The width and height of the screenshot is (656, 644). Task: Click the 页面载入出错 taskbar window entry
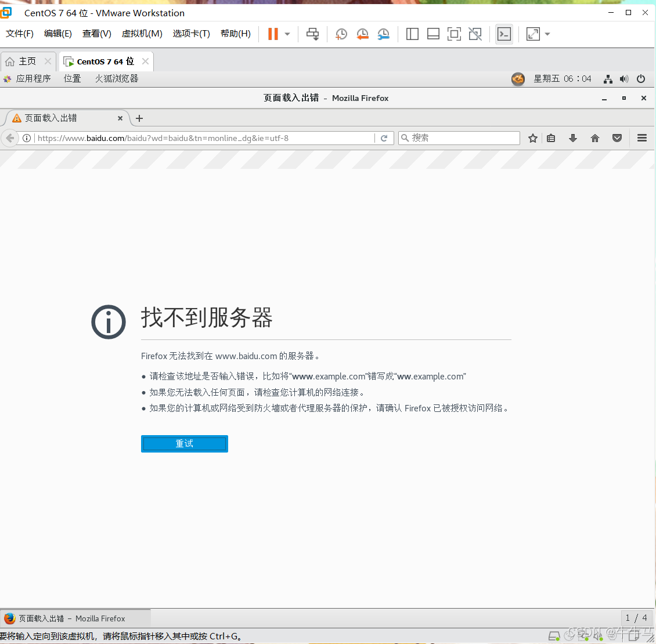(x=75, y=618)
